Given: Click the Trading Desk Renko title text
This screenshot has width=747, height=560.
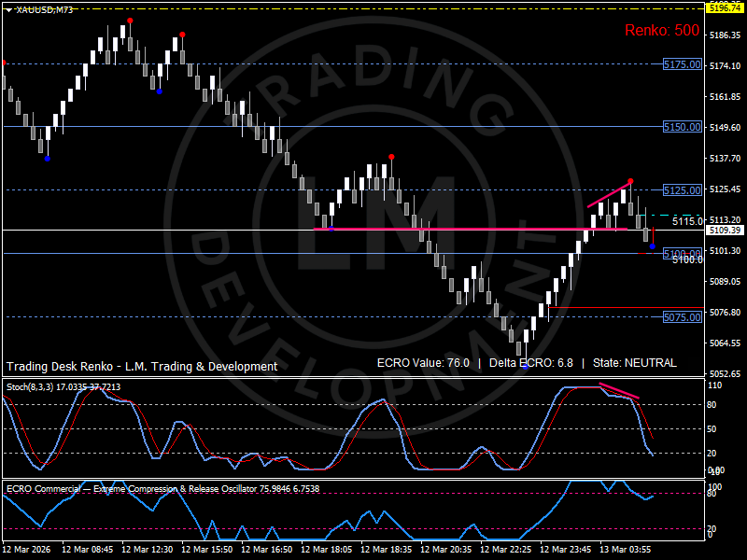Looking at the screenshot, I should [142, 366].
